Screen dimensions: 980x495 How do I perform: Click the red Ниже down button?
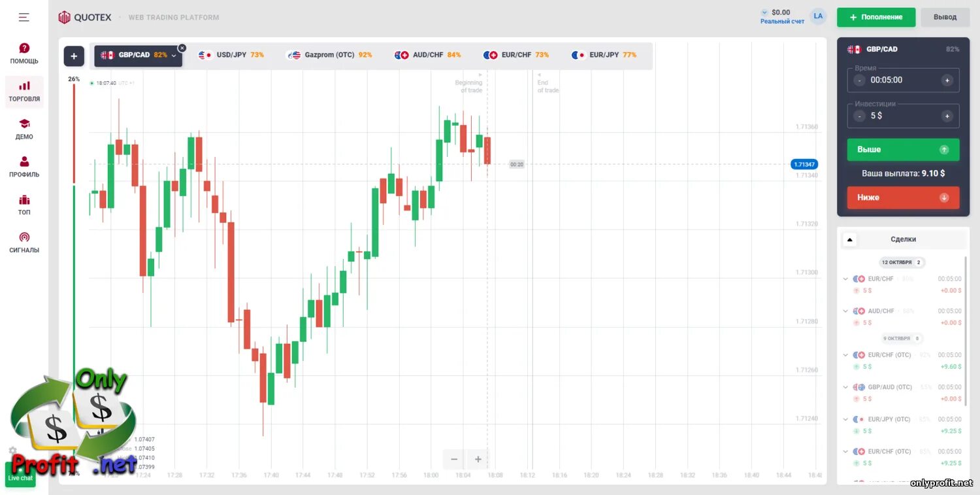(903, 197)
